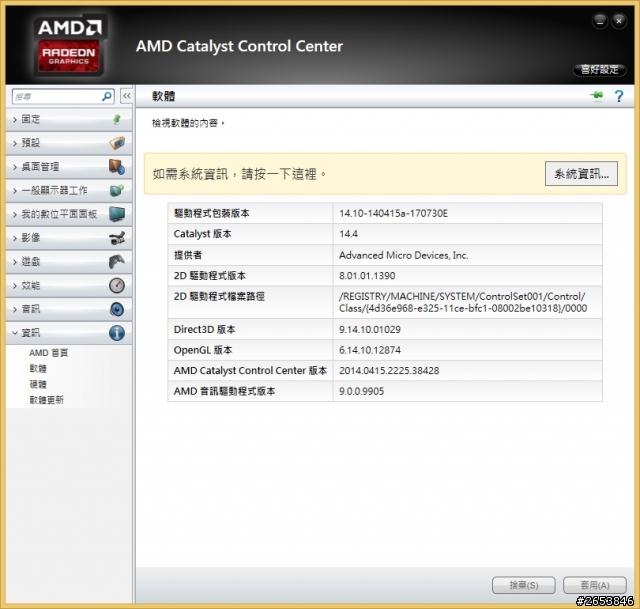Click the AMD 音訊驅動程式版本 row label
Screen dimensions: 640x609
224,391
